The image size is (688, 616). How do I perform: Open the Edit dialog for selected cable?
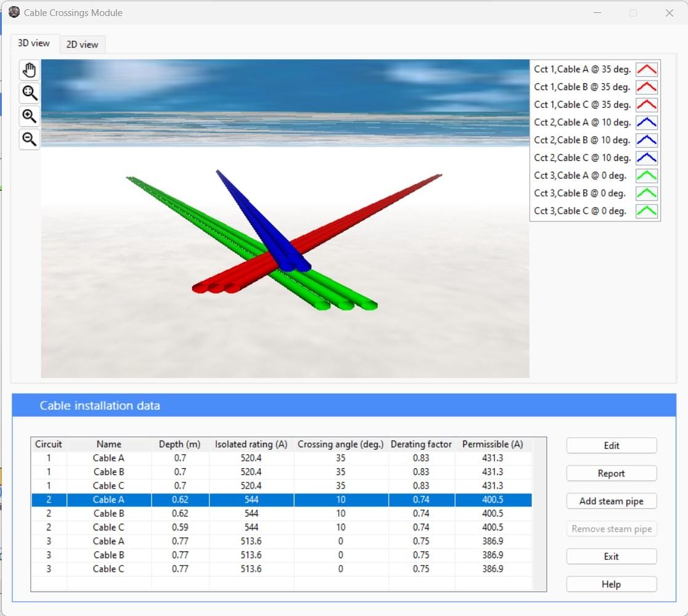click(611, 445)
